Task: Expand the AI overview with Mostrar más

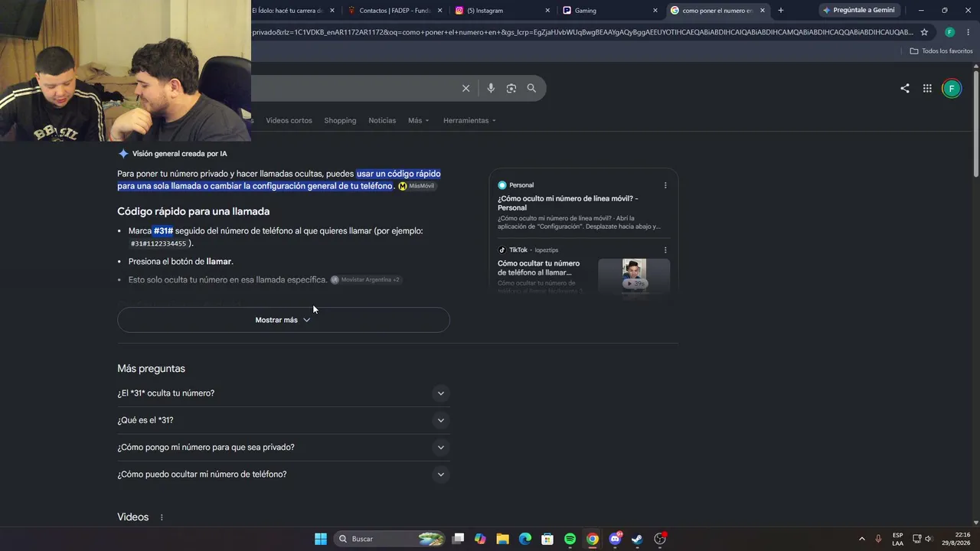Action: pos(283,320)
